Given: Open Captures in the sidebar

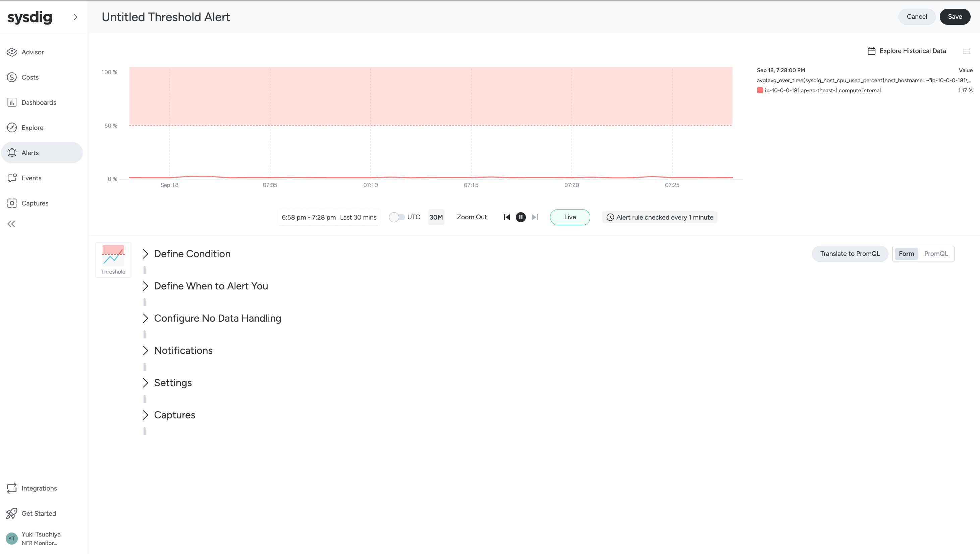Looking at the screenshot, I should pos(34,203).
